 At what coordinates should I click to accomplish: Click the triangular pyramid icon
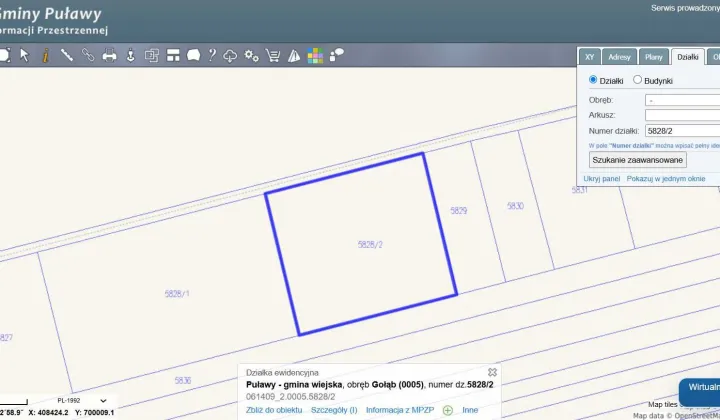(294, 56)
